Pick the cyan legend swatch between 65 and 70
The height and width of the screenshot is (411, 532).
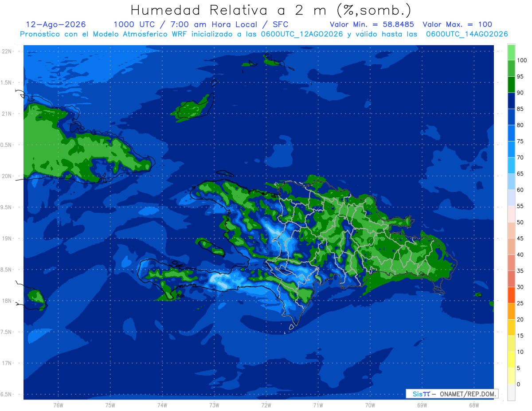click(511, 165)
